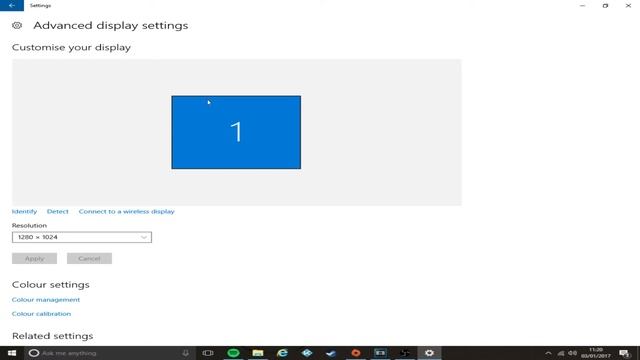The height and width of the screenshot is (360, 640).
Task: Show hidden system tray icons
Action: [548, 353]
